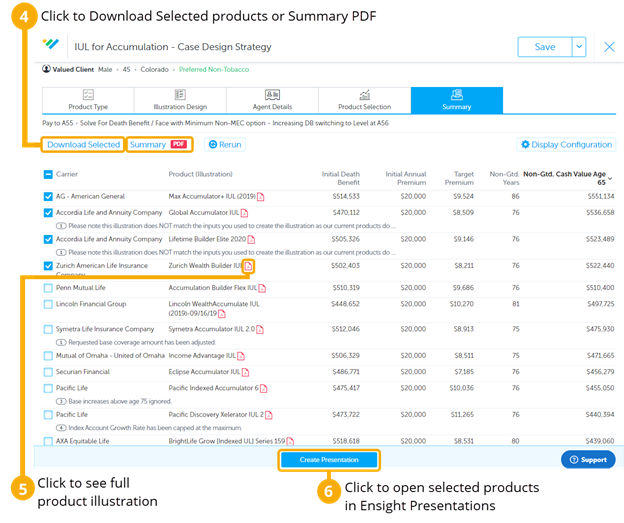The width and height of the screenshot is (624, 523).
Task: Open PDF icon for Pacific Discovery Xelerator IUL 2
Action: (x=269, y=416)
